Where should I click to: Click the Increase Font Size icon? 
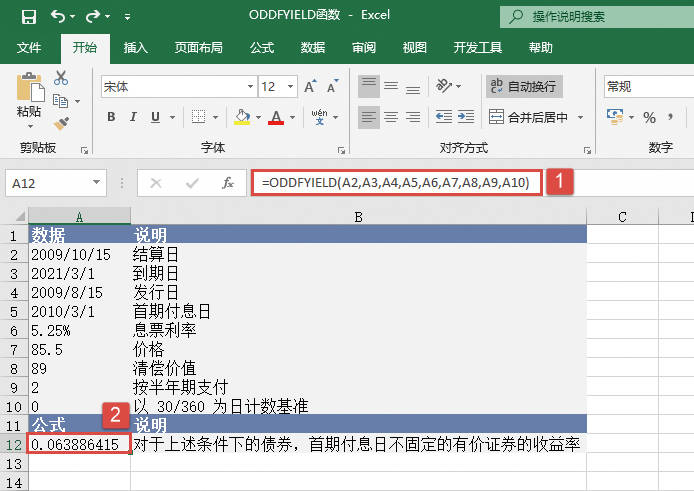[x=311, y=87]
